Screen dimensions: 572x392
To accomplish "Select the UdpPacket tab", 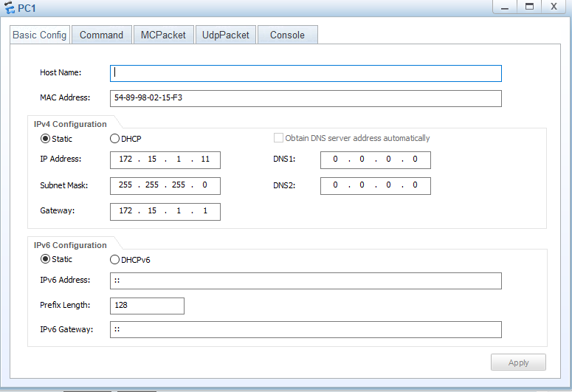I will [226, 35].
